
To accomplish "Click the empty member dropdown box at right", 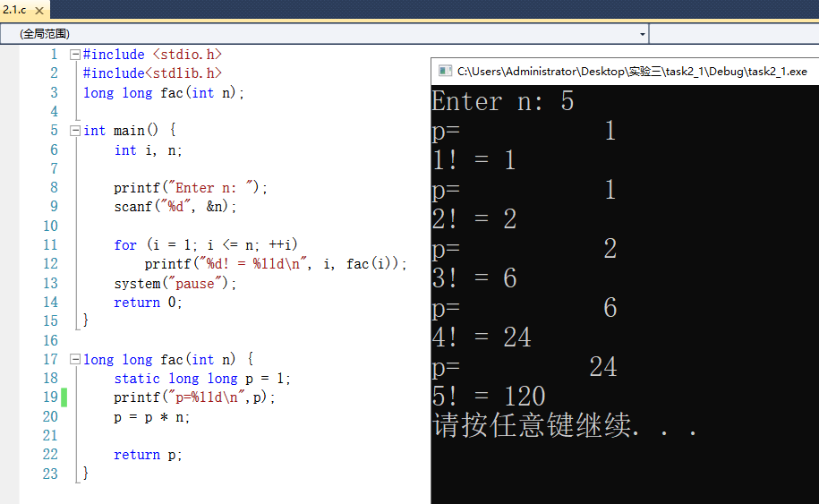I will 734,34.
